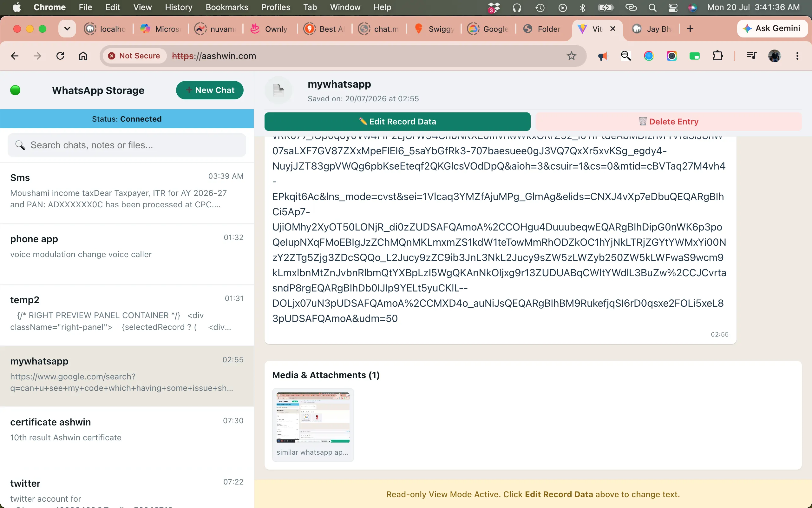Bookmark this page with star icon

(572, 56)
